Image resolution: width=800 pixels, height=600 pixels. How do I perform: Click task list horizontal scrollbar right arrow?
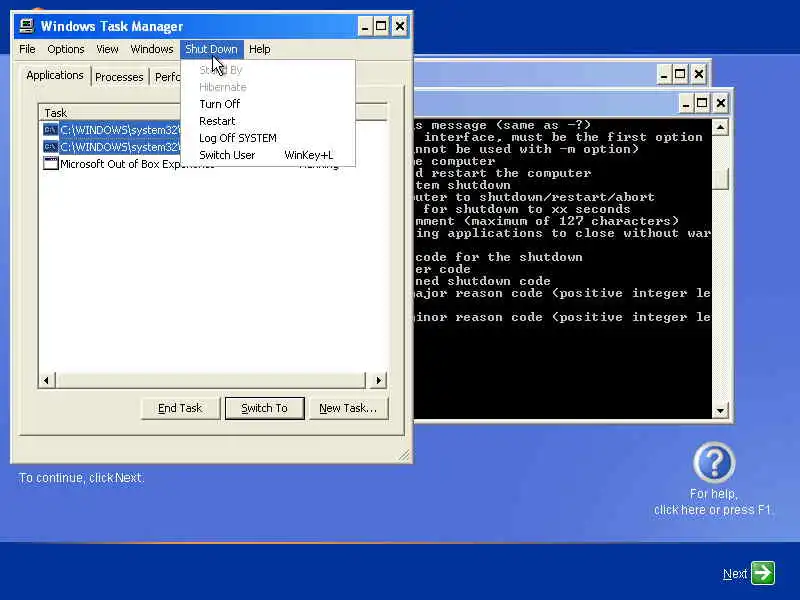click(378, 380)
